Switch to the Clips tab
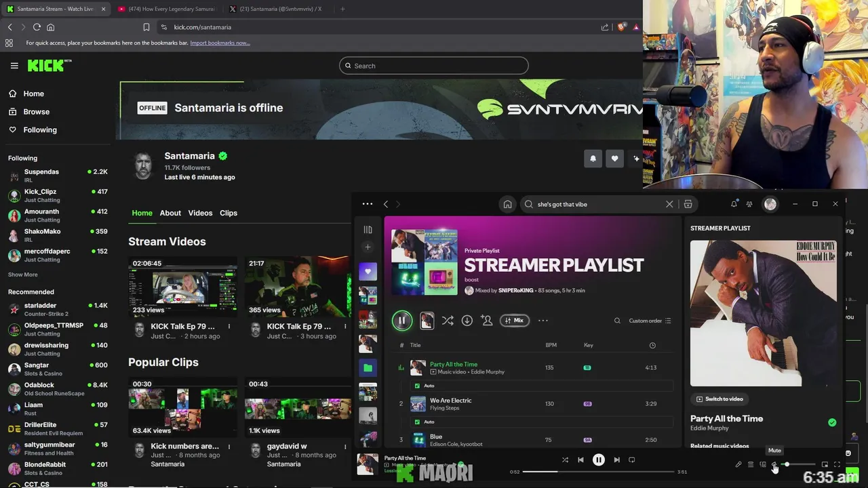868x488 pixels. coord(229,213)
